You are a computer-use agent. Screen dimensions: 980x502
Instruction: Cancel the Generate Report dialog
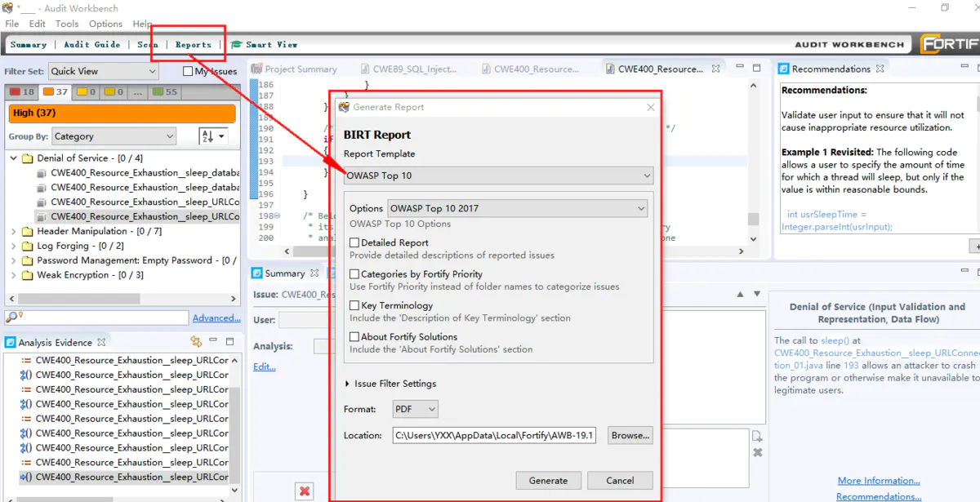click(x=620, y=481)
